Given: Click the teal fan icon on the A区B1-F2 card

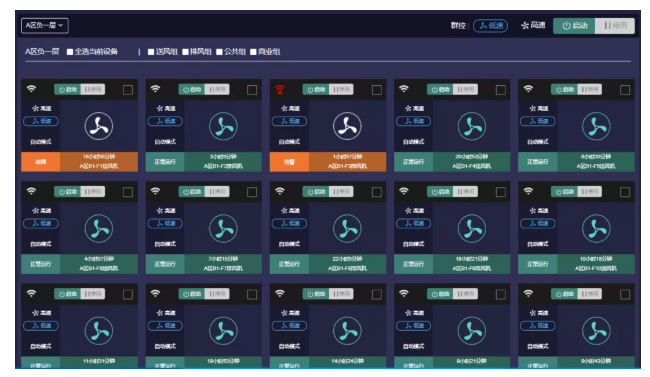Looking at the screenshot, I should pos(223,126).
